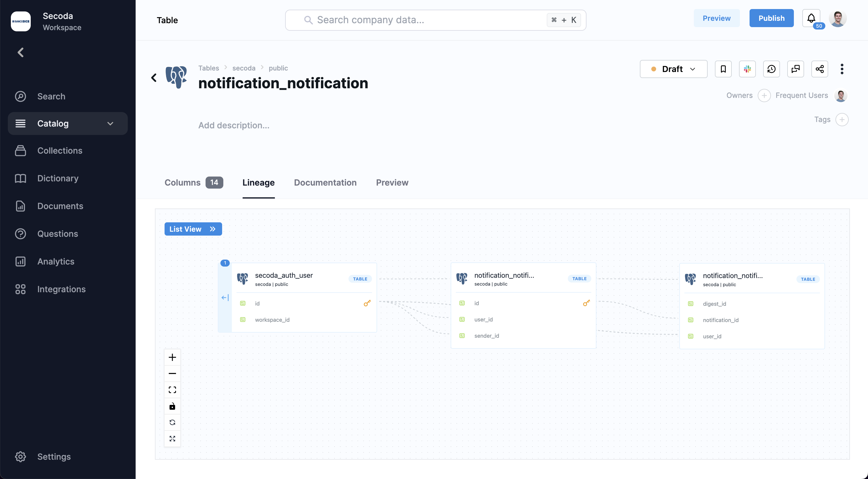
Task: Toggle List View button
Action: coord(193,229)
